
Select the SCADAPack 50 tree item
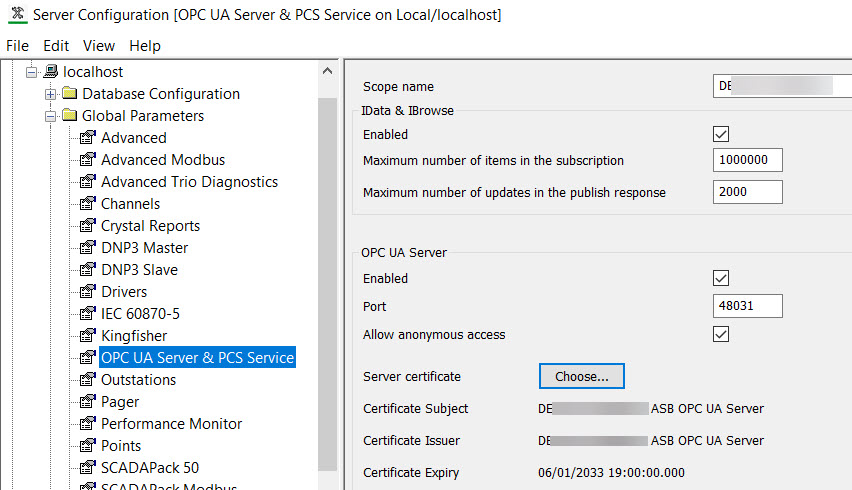click(150, 468)
